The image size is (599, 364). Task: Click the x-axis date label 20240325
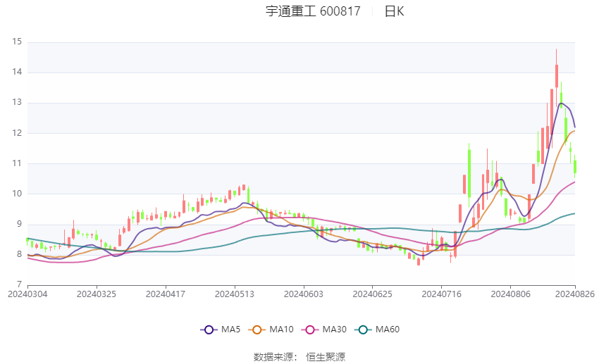click(x=97, y=294)
